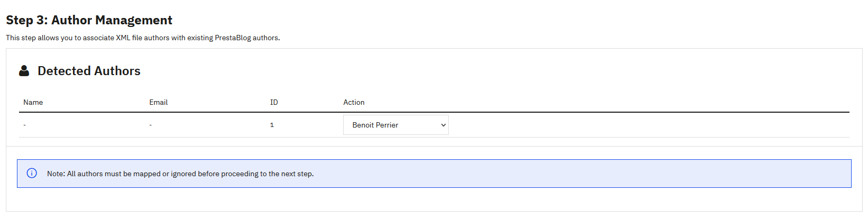
Task: Click the dash in the Name cell
Action: coord(24,125)
